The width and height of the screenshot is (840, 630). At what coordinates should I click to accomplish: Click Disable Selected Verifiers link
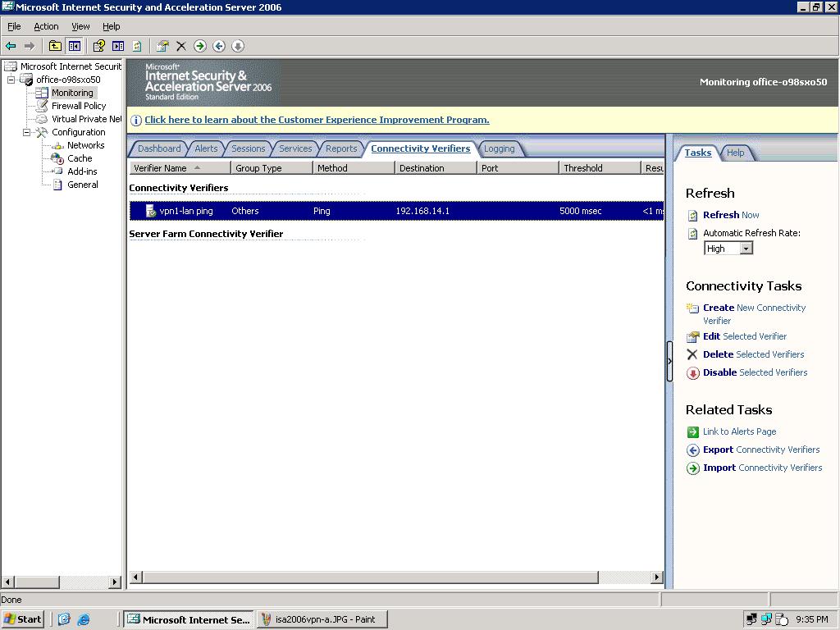click(x=755, y=373)
